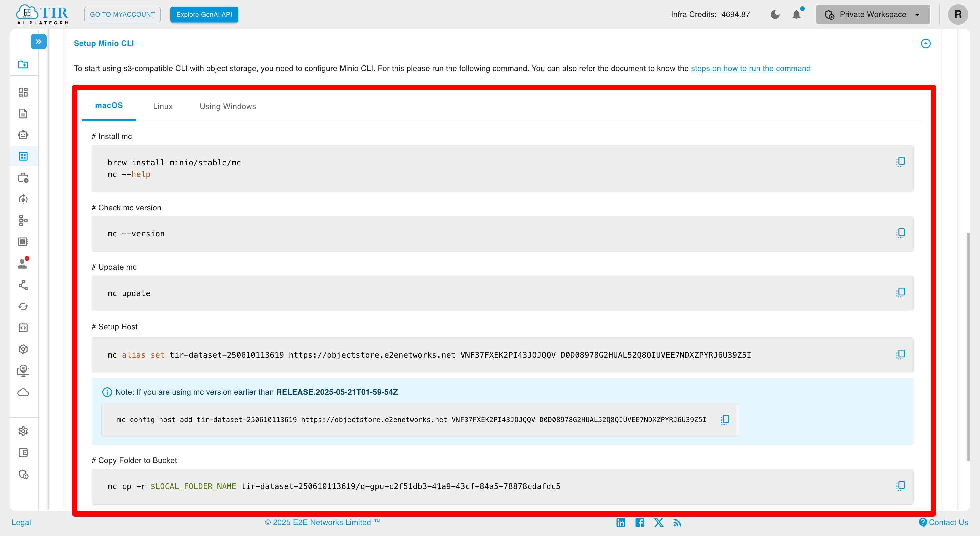This screenshot has height=536, width=980.
Task: Click the create project folder icon
Action: (x=23, y=64)
